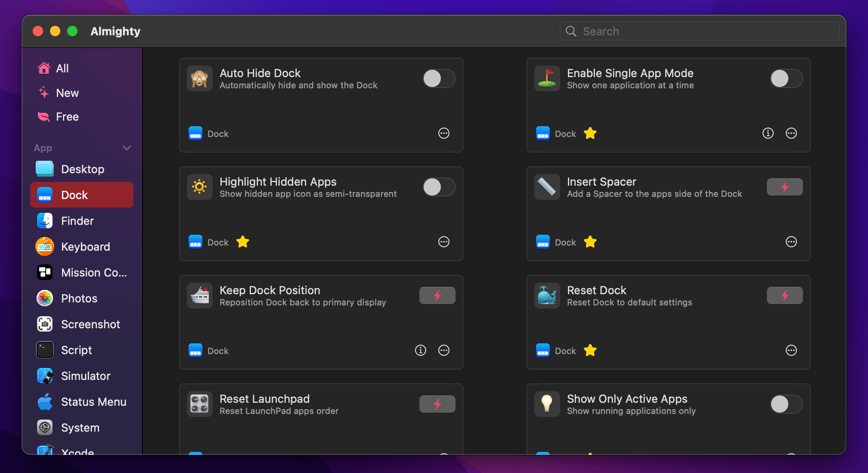Image resolution: width=868 pixels, height=473 pixels.
Task: Open more options for Enable Single App Mode
Action: point(791,133)
